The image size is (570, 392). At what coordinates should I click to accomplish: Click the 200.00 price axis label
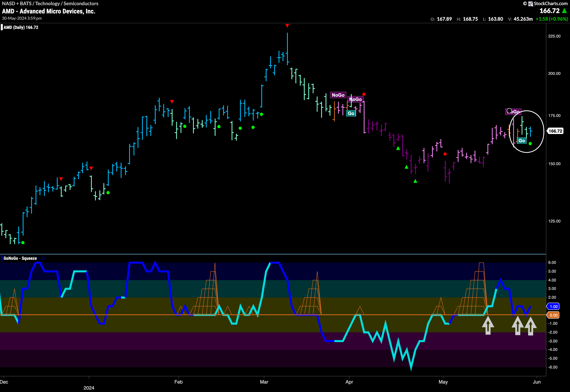pyautogui.click(x=554, y=73)
